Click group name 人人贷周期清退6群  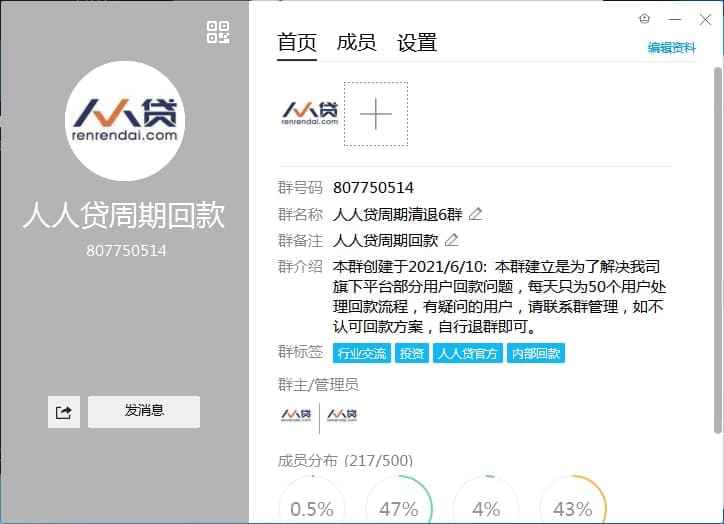pyautogui.click(x=398, y=214)
